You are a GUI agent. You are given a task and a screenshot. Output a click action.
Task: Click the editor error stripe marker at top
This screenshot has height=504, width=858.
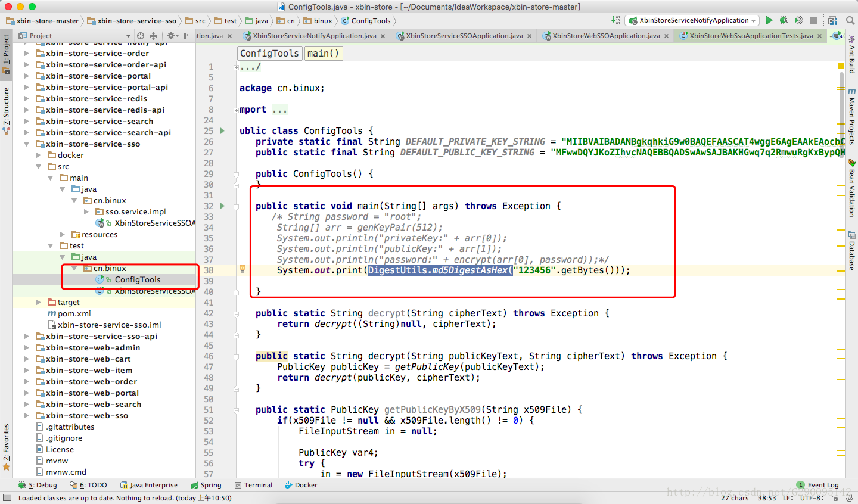841,66
